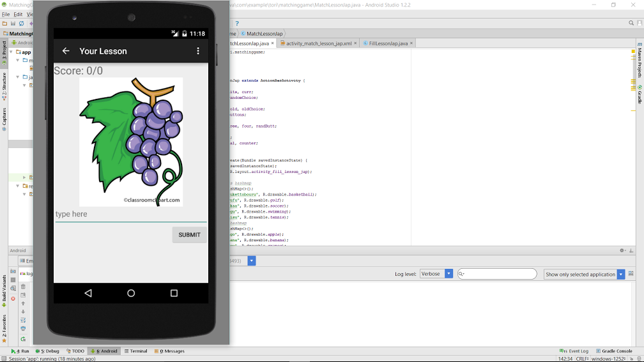This screenshot has height=362, width=644.
Task: Click the Search Everywhere magnifier icon
Action: 631,23
